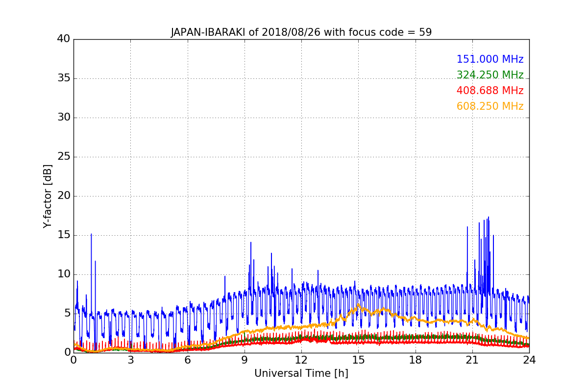This screenshot has height=392, width=588.
Task: Select the 408.688 MHz legend label
Action: click(x=490, y=91)
